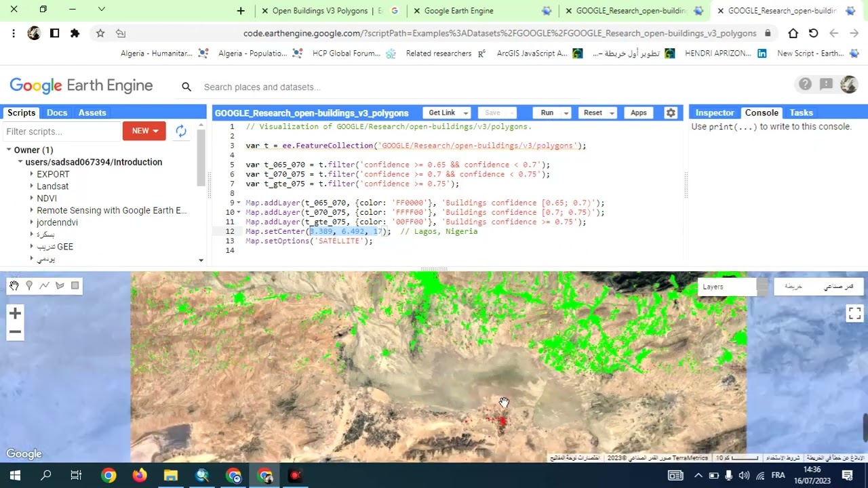Switch map to satellite imagery view
This screenshot has width=868, height=488.
tap(838, 287)
